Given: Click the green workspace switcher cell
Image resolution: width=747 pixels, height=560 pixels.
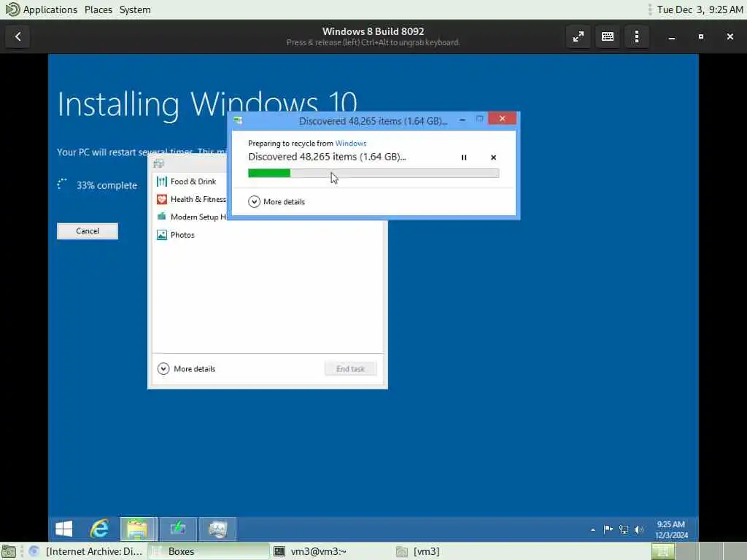Looking at the screenshot, I should (x=662, y=551).
